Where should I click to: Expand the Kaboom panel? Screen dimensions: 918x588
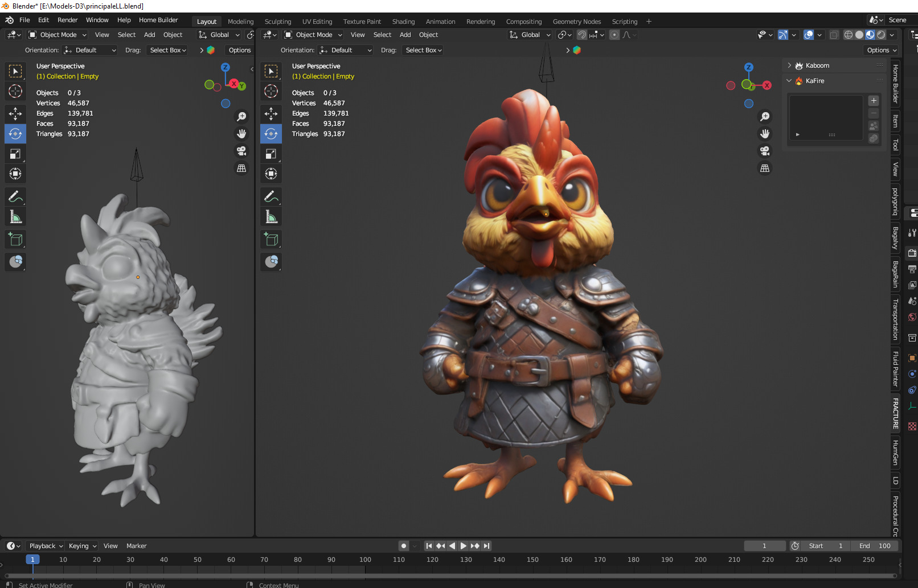click(789, 65)
